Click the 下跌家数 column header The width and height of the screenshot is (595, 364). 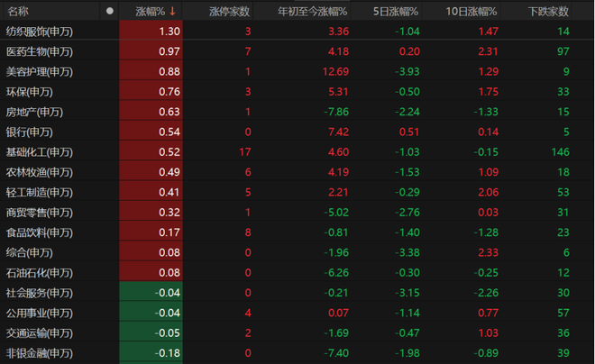pyautogui.click(x=548, y=11)
